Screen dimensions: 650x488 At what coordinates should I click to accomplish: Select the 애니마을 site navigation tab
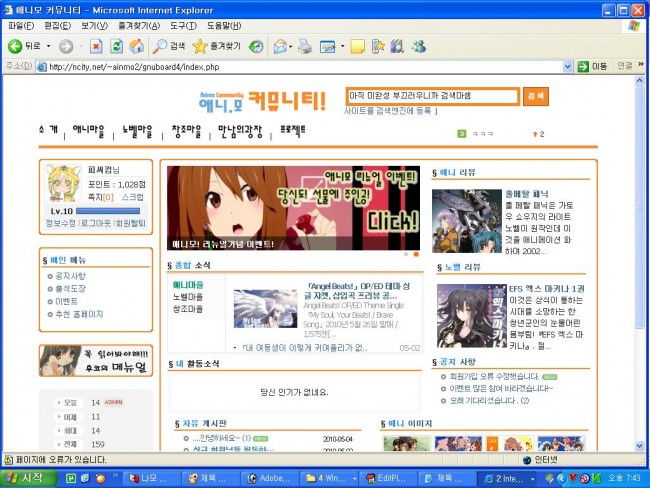[90, 131]
